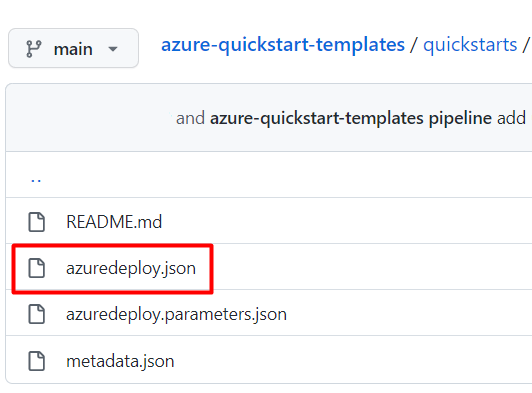The height and width of the screenshot is (393, 532).
Task: Open the azure-quickstart-templates pipeline commit message
Action: click(x=351, y=118)
